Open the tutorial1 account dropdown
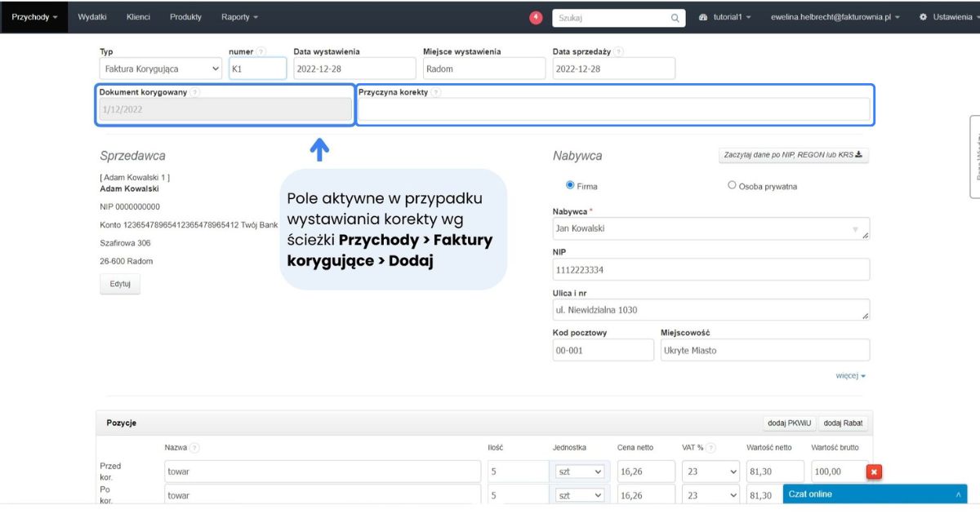The width and height of the screenshot is (980, 514). tap(725, 17)
